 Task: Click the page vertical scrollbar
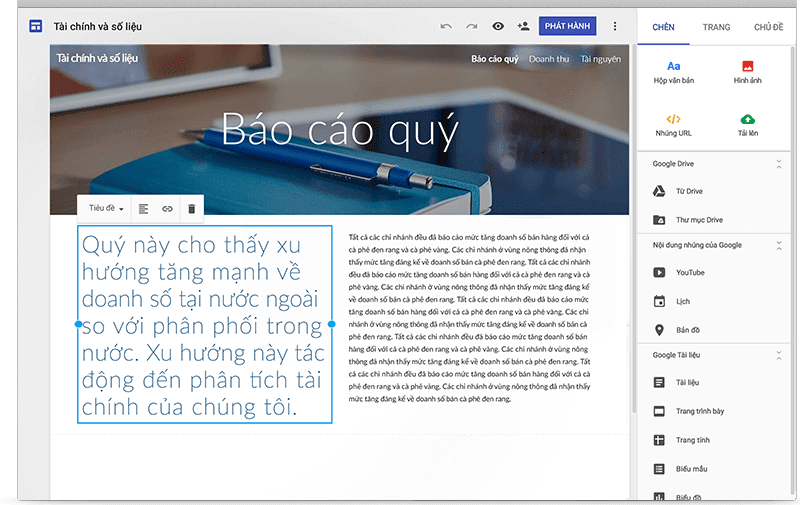tap(634, 230)
